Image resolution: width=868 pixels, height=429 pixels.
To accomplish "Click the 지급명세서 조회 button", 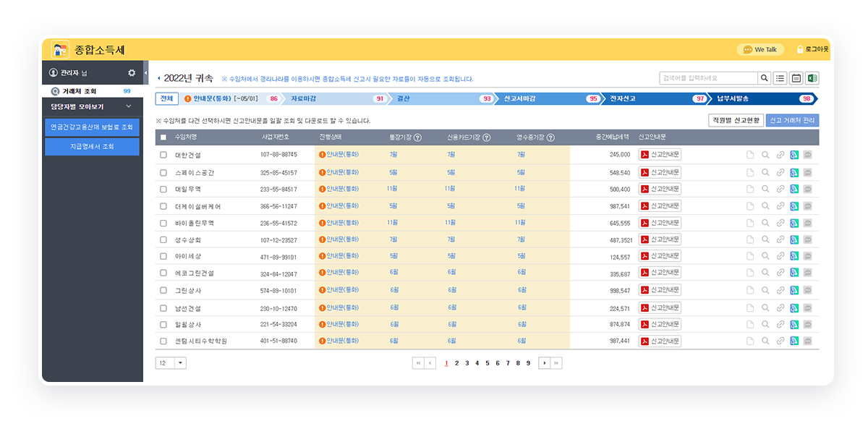I will click(x=92, y=147).
